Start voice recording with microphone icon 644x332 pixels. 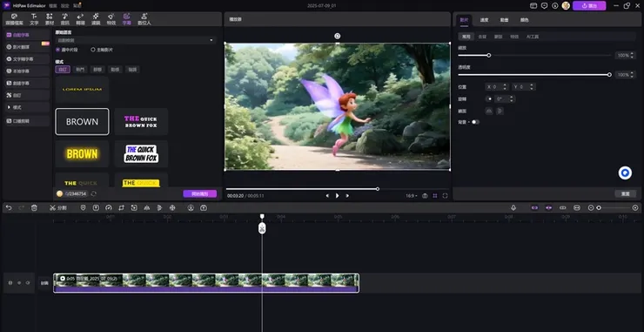513,207
